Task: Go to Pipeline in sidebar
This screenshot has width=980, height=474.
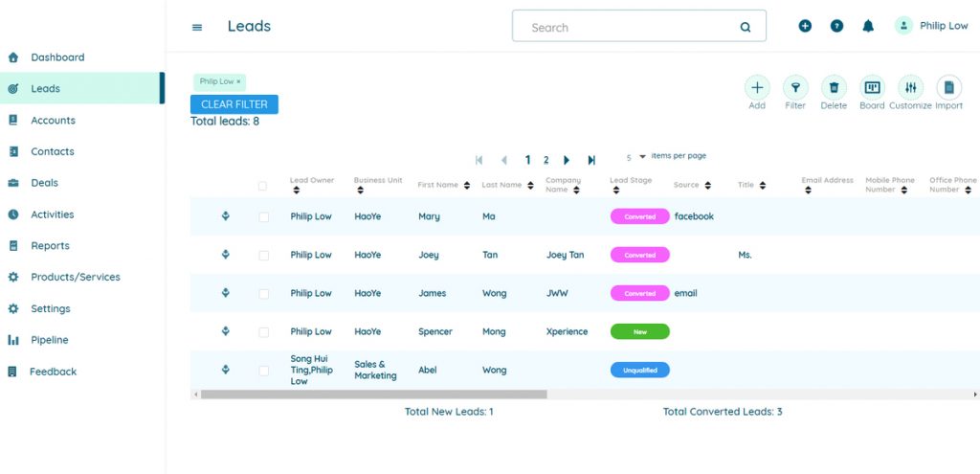Action: (x=49, y=340)
